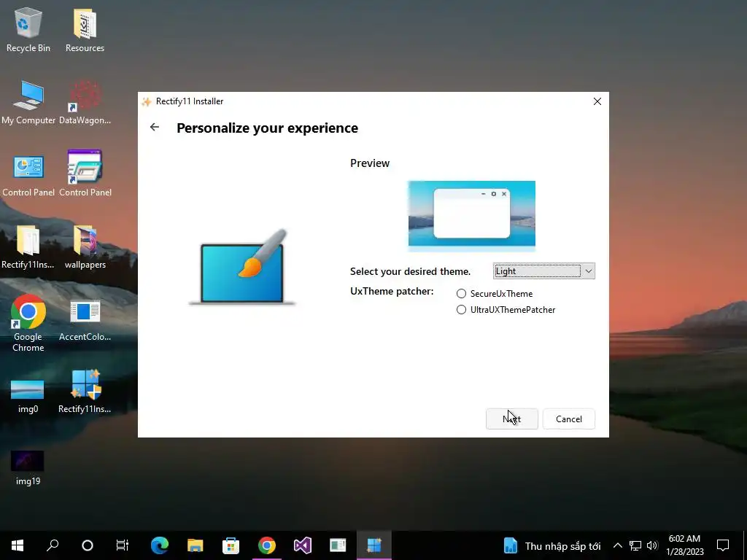Click the theme preview thumbnail

coord(472,216)
